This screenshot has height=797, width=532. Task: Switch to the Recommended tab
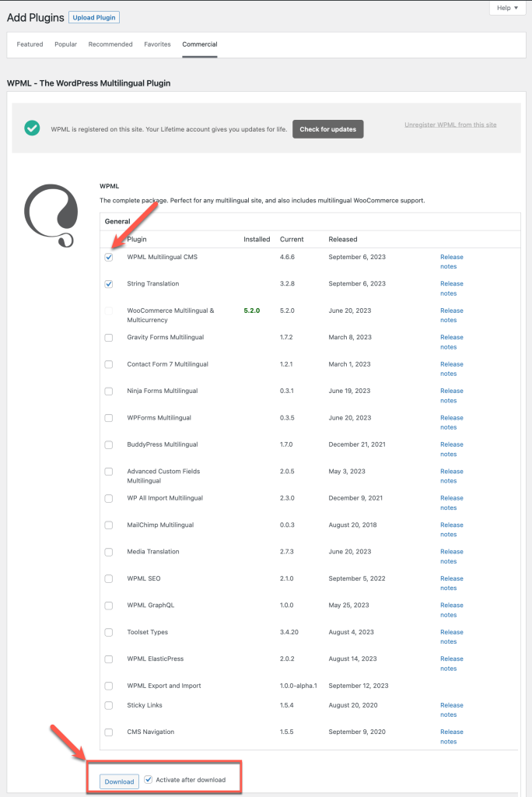[110, 44]
